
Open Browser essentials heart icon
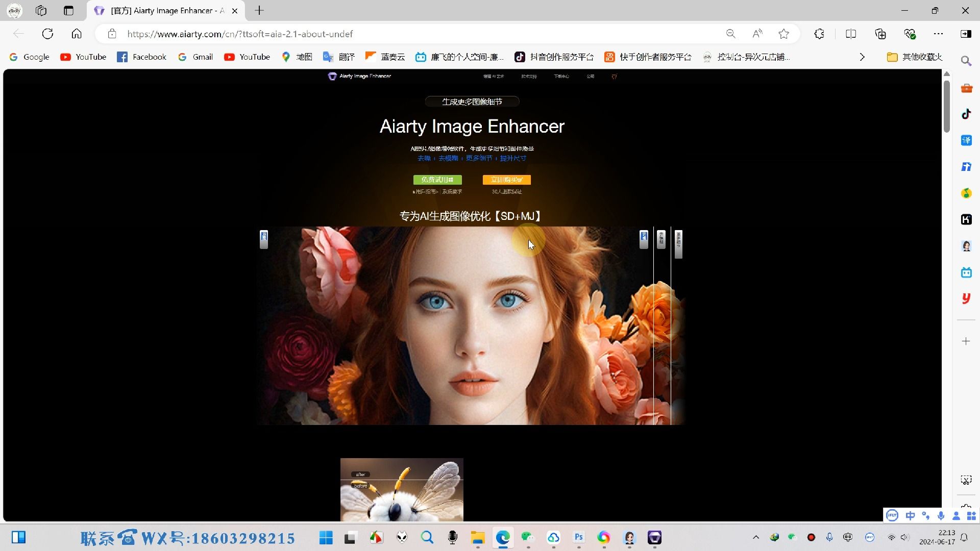910,34
